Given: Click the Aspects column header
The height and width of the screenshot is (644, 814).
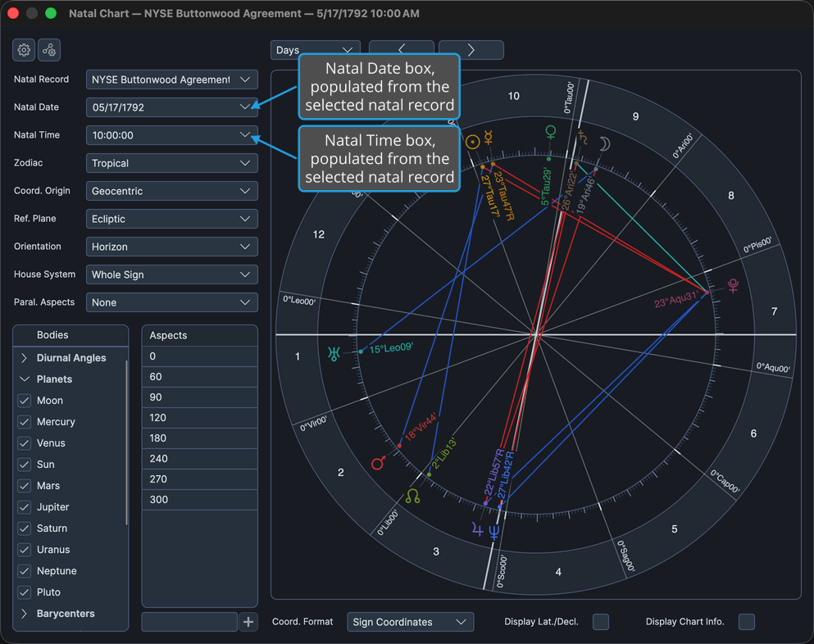Looking at the screenshot, I should pyautogui.click(x=200, y=336).
